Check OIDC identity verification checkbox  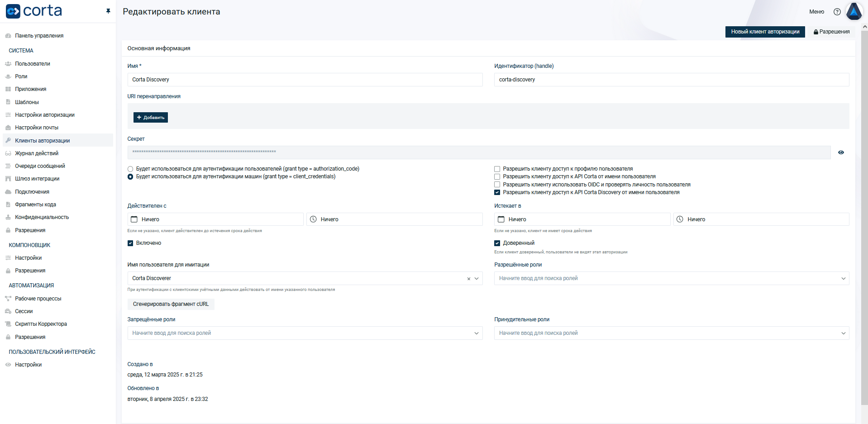[497, 185]
